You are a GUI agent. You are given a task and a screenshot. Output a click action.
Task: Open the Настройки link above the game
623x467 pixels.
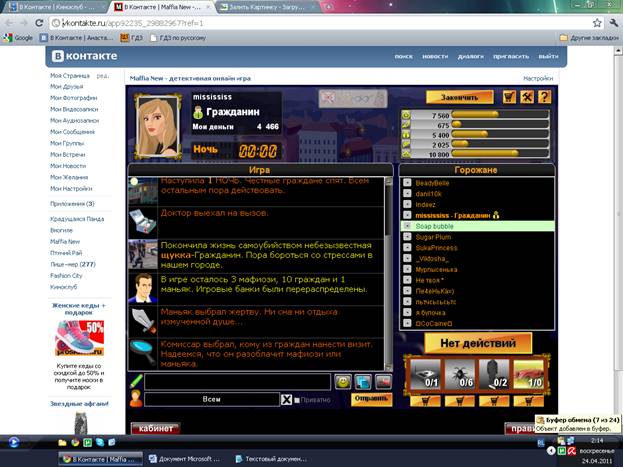[x=538, y=78]
